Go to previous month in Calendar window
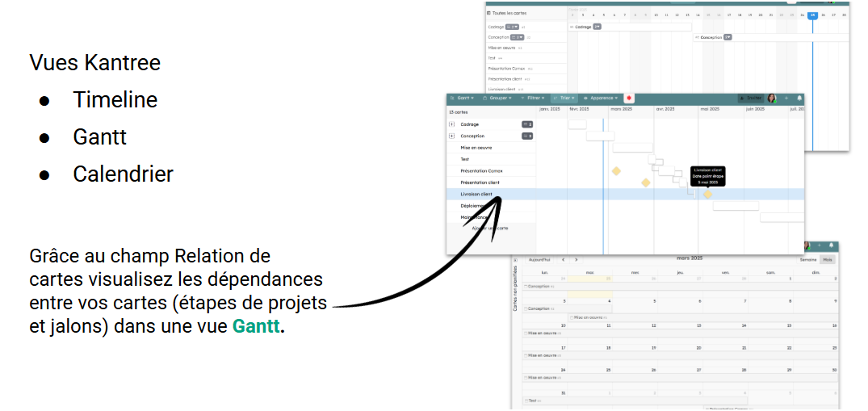Viewport: 868px width, 411px height. pos(563,259)
